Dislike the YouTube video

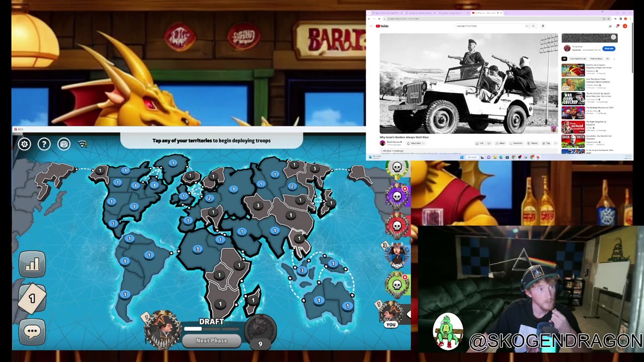pos(489,143)
